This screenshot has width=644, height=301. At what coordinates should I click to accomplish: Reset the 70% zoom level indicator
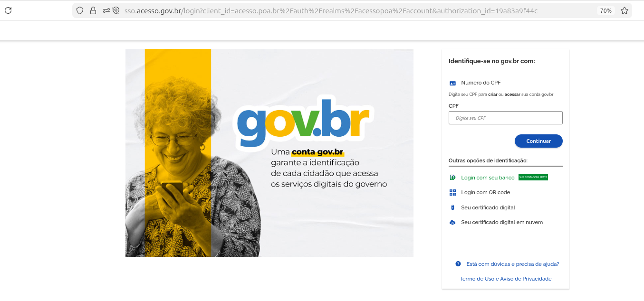(x=606, y=10)
